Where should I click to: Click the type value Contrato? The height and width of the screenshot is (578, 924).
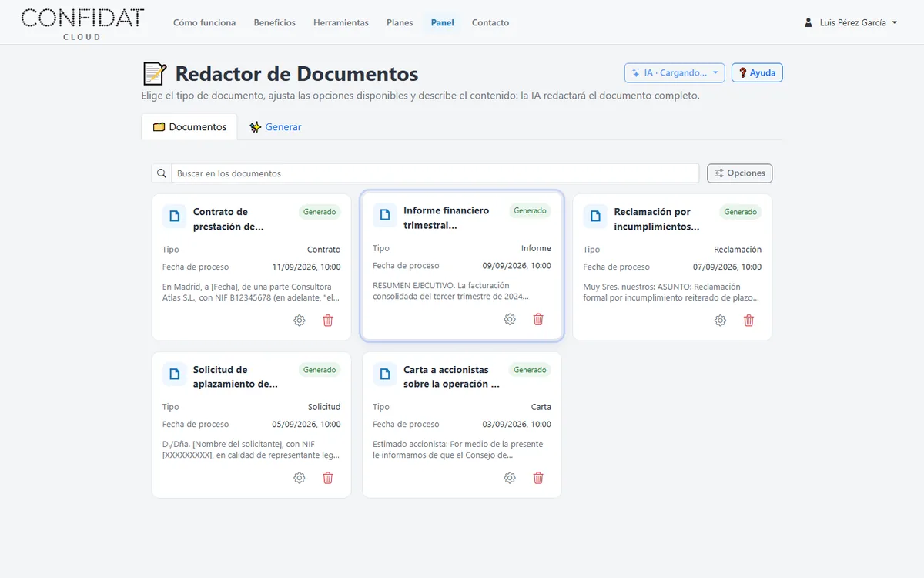click(x=323, y=250)
